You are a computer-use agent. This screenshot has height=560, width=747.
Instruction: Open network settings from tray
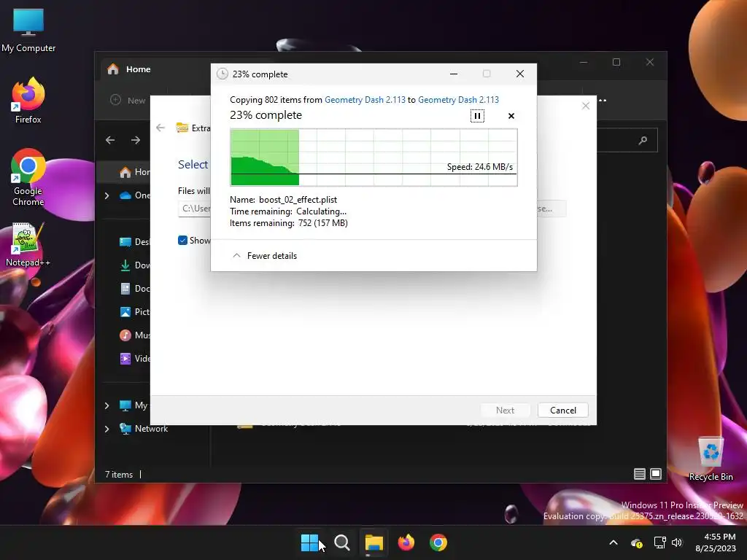pos(659,542)
